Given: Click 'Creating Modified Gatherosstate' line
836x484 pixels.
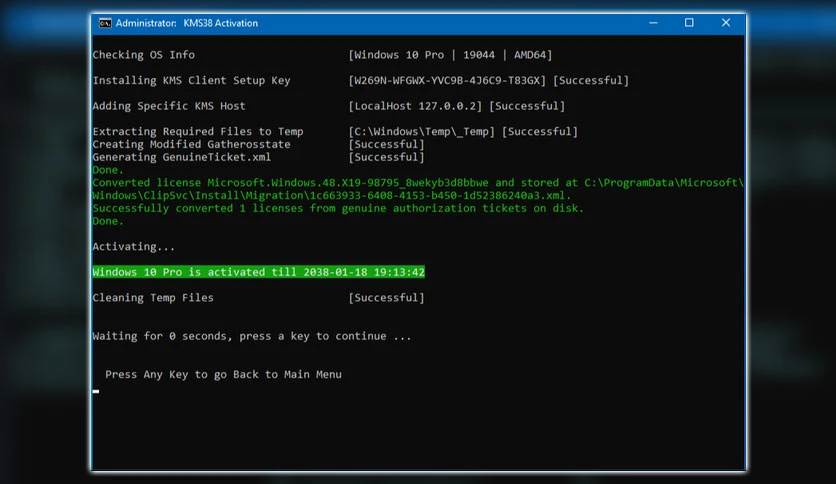Looking at the screenshot, I should click(191, 144).
